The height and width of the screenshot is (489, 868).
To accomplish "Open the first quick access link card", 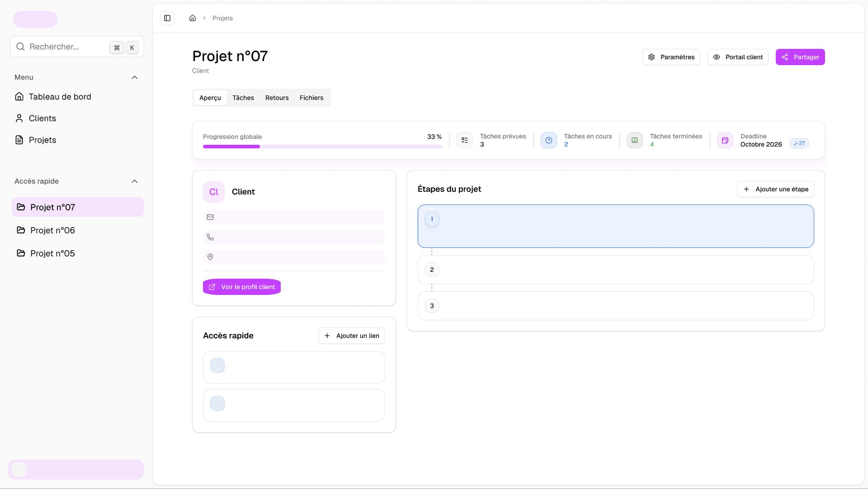I will [294, 367].
